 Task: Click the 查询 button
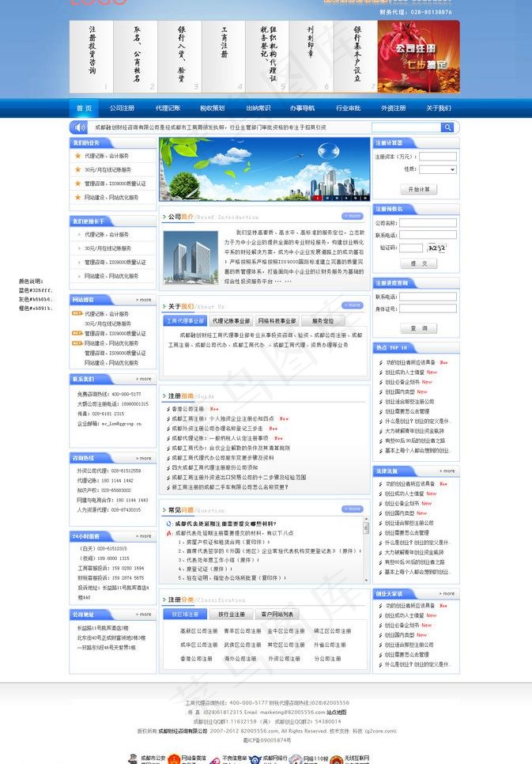(x=418, y=328)
